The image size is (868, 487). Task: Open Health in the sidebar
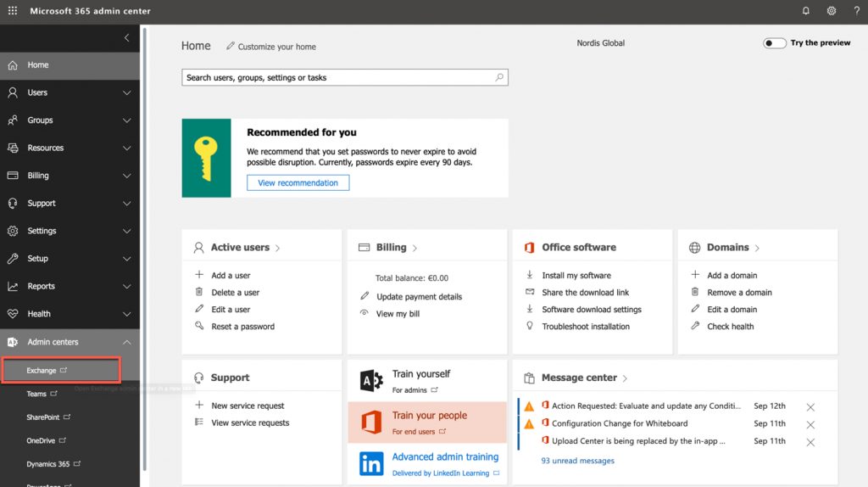[70, 314]
